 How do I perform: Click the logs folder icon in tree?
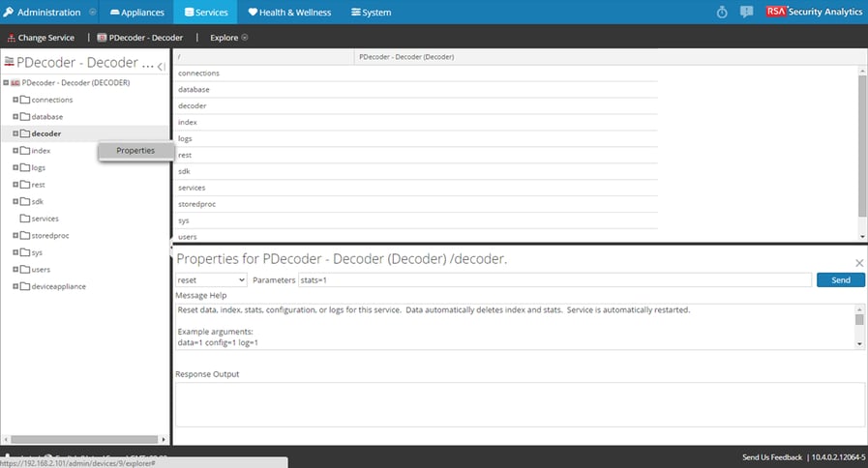pos(25,167)
